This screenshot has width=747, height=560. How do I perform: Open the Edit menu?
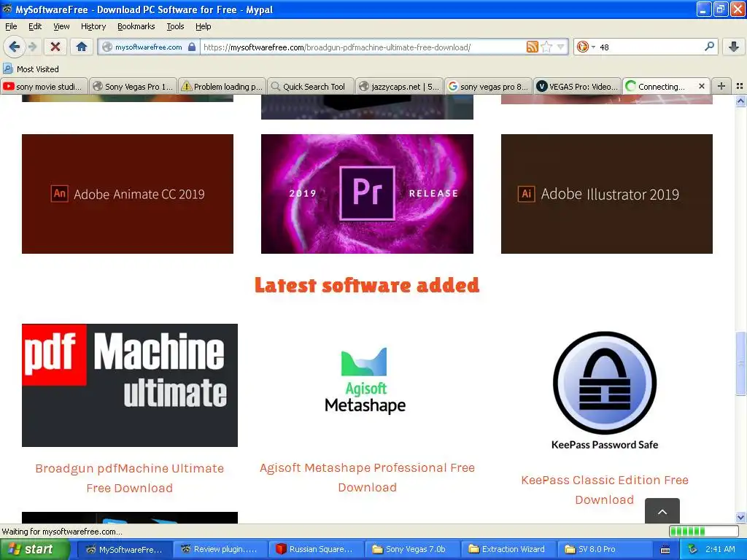pos(35,26)
